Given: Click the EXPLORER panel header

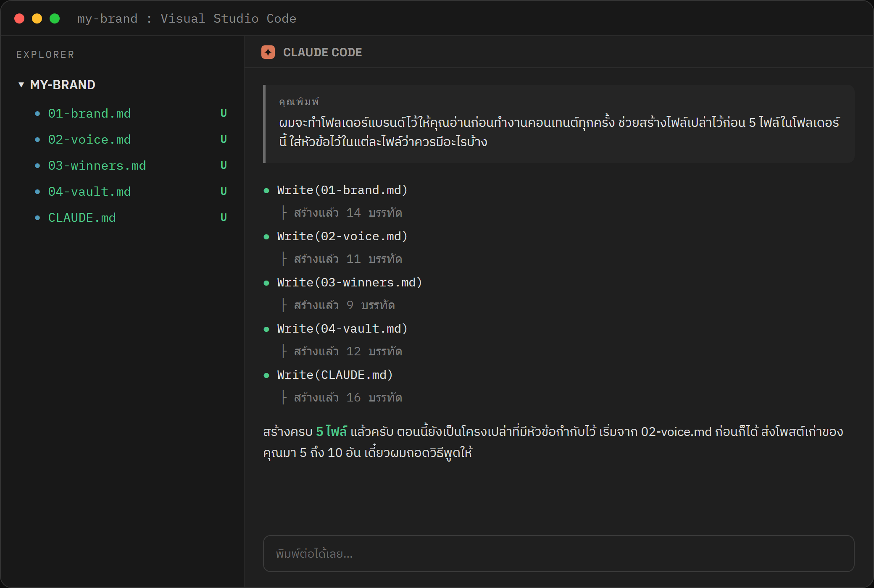Looking at the screenshot, I should 45,55.
